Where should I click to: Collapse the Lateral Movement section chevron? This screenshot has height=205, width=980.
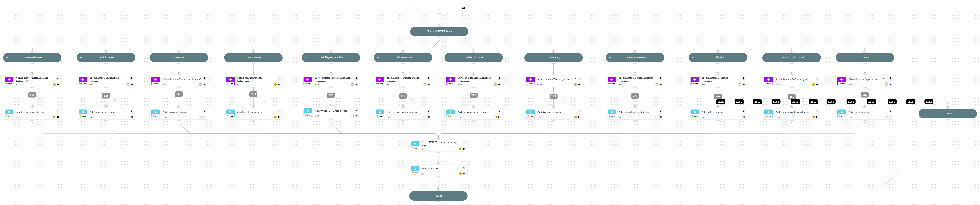tap(610, 58)
